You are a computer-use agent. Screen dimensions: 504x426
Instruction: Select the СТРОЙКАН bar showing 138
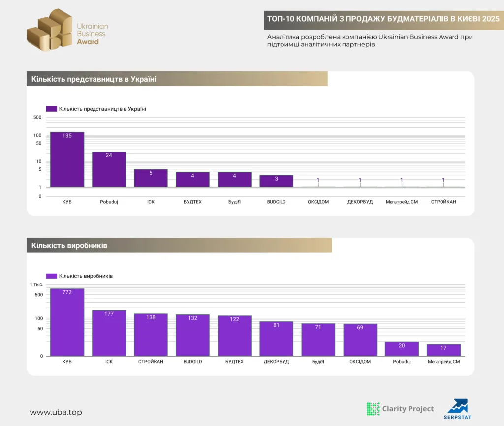pos(151,335)
